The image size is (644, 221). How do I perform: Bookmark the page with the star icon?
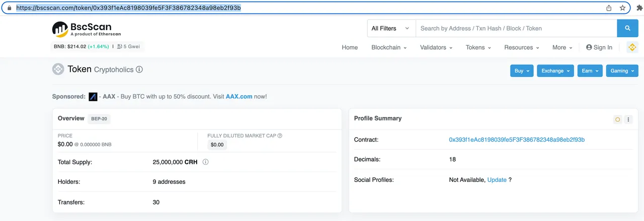tap(622, 8)
